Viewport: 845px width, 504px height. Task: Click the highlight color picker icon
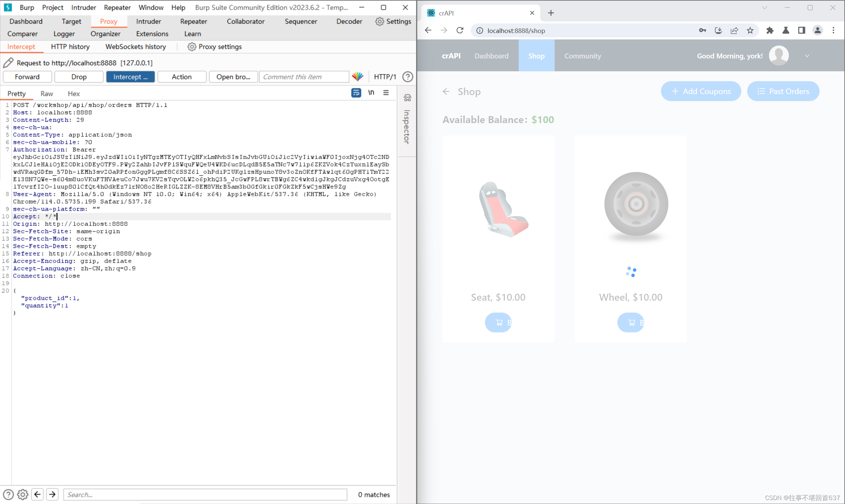pyautogui.click(x=357, y=77)
